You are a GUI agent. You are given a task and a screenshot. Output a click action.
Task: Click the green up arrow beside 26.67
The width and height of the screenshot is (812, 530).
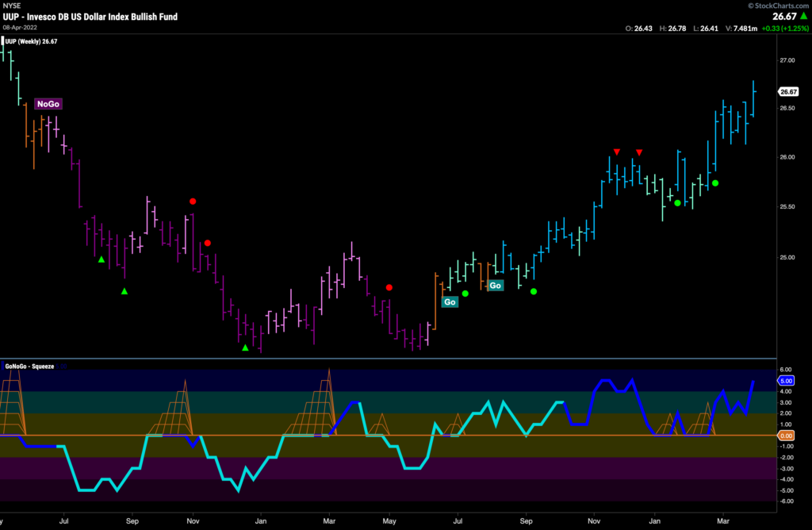(804, 16)
